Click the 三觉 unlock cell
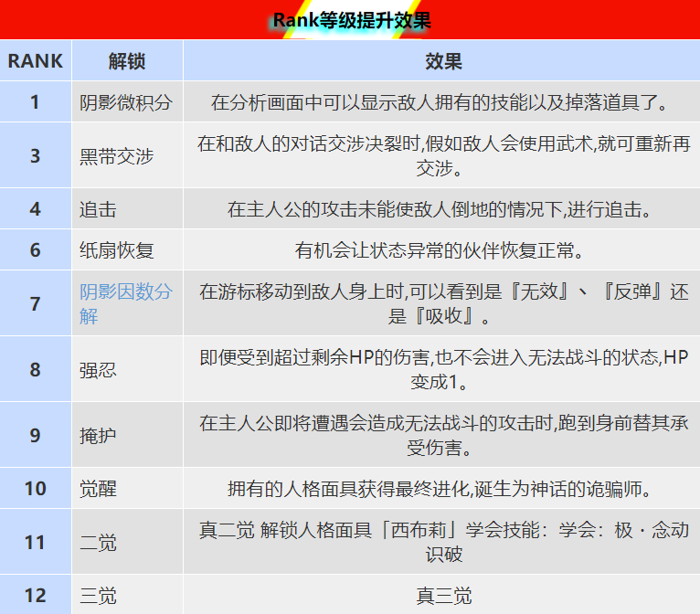This screenshot has width=700, height=614. [x=127, y=595]
